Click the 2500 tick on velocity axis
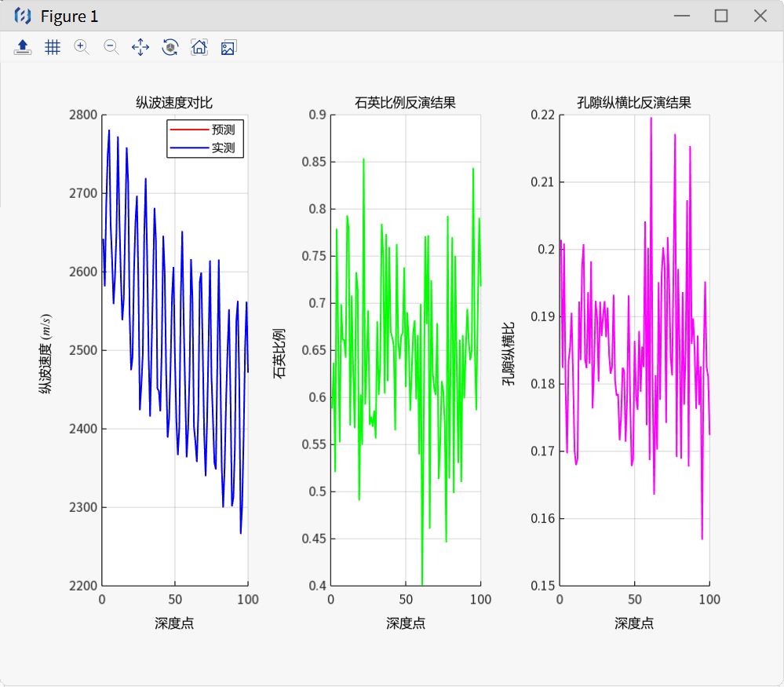 [83, 350]
